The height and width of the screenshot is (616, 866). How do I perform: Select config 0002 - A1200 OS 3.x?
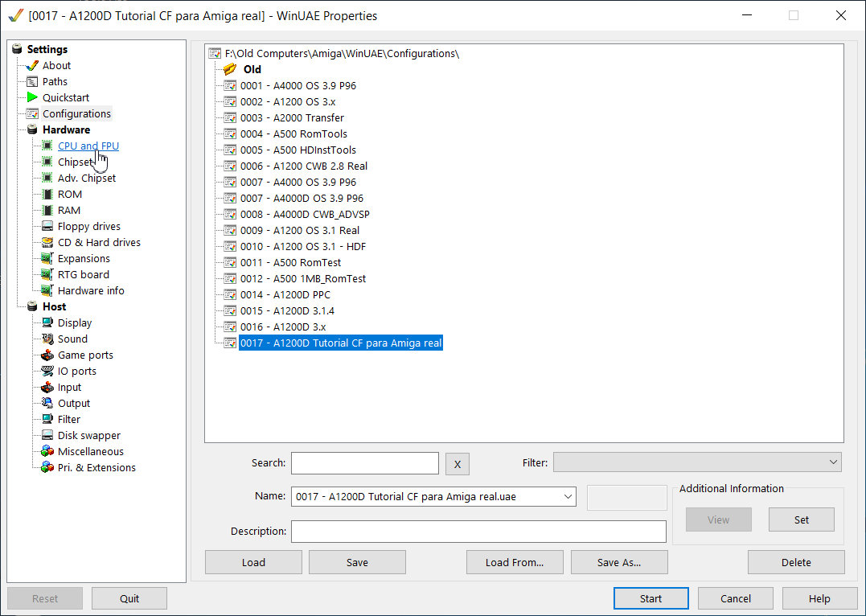click(x=288, y=101)
